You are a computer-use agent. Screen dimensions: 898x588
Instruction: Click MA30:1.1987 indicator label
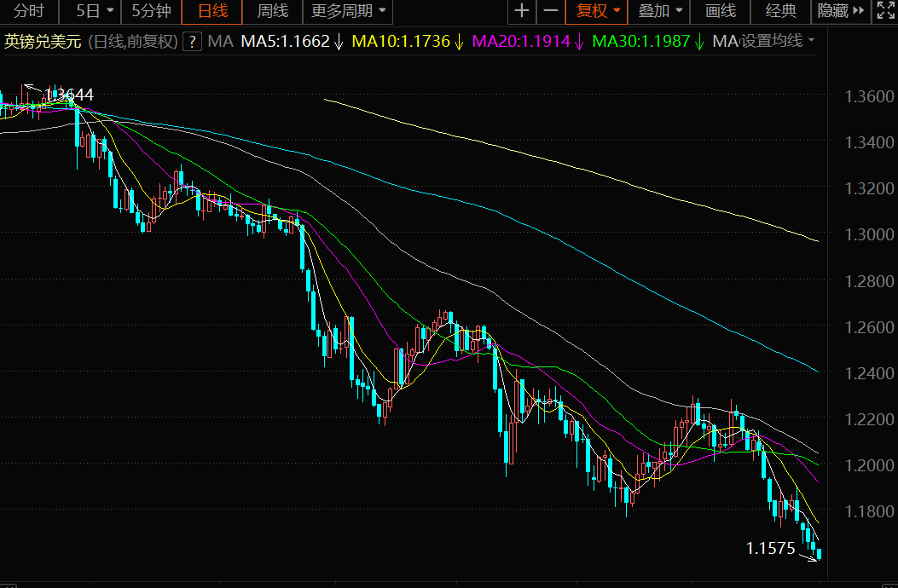(640, 41)
